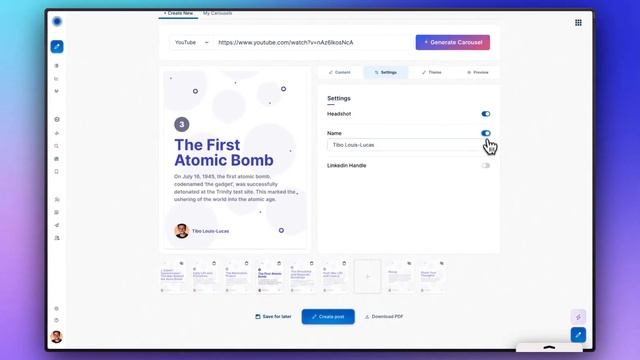Screen dimensions: 640x360
Task: Click the number 3 badge on the slide
Action: point(182,124)
